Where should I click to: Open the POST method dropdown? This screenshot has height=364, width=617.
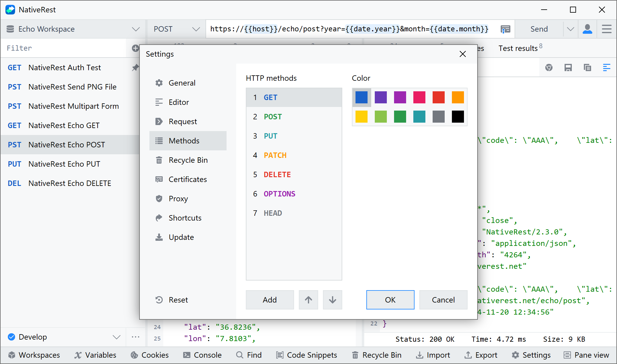point(196,29)
